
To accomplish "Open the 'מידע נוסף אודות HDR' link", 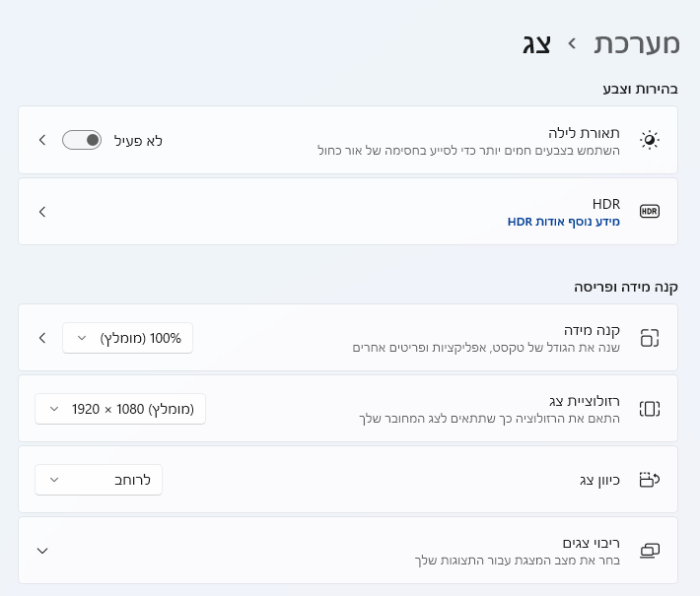I will coord(564,222).
